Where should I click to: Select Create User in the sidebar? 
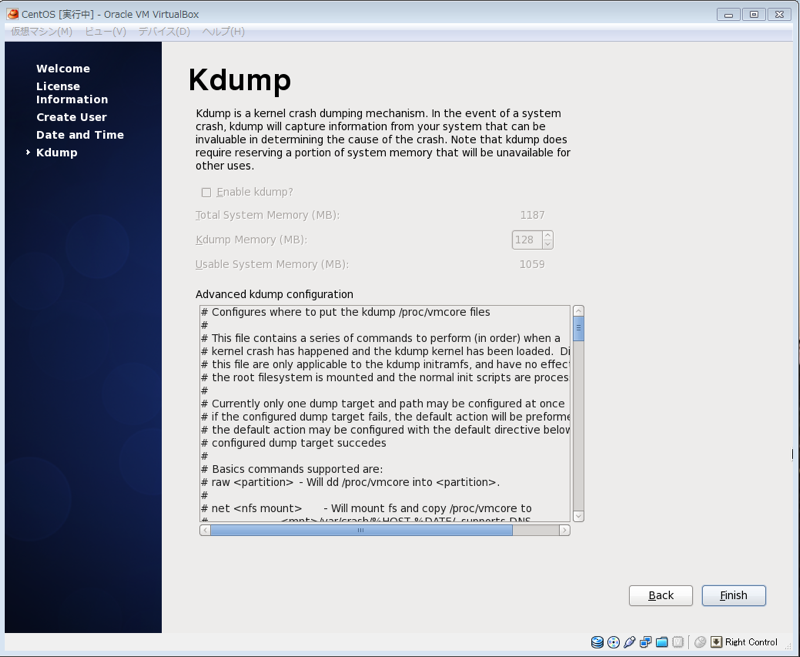coord(71,117)
